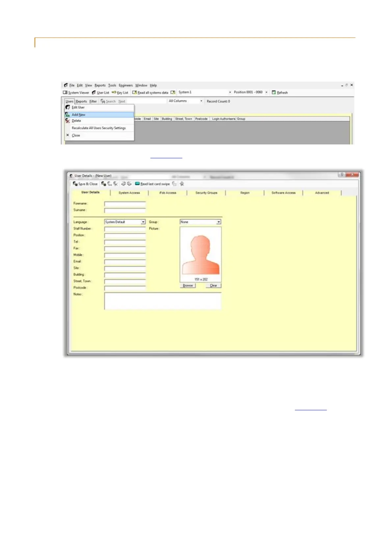Open the Tools menu
This screenshot has width=392, height=554.
tap(112, 85)
